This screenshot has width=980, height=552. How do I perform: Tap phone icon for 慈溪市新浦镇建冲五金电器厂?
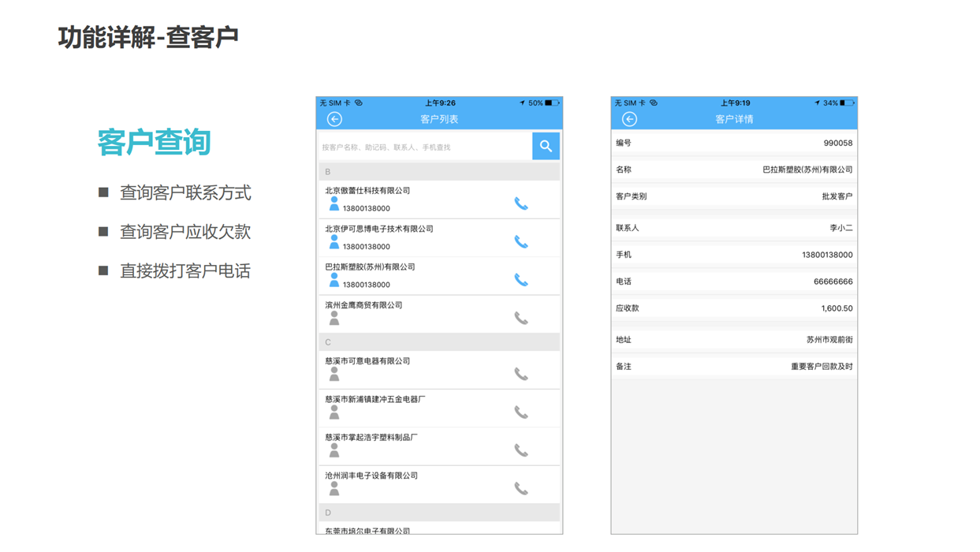tap(520, 412)
